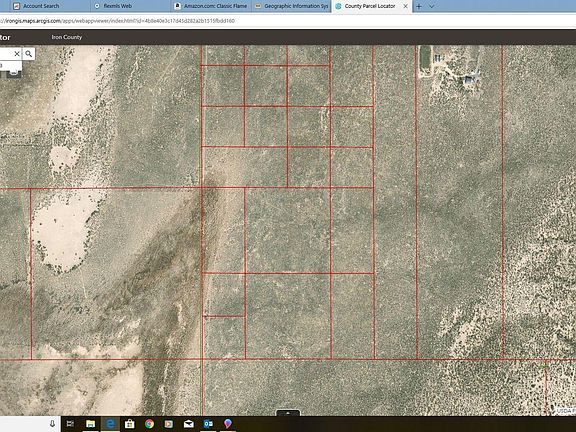Image resolution: width=576 pixels, height=432 pixels.
Task: Click the browser address bar URL
Action: pyautogui.click(x=118, y=21)
